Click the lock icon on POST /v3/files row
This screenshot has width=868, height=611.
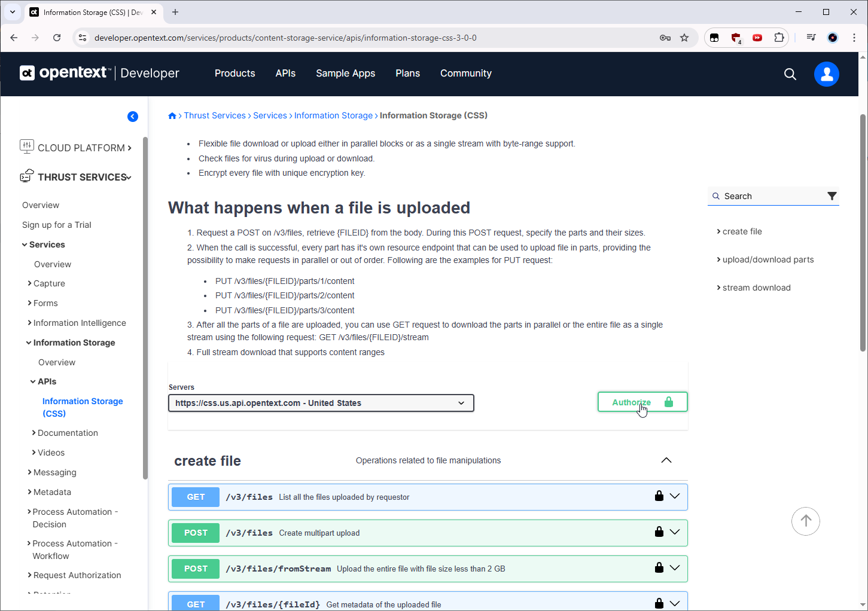pyautogui.click(x=659, y=531)
